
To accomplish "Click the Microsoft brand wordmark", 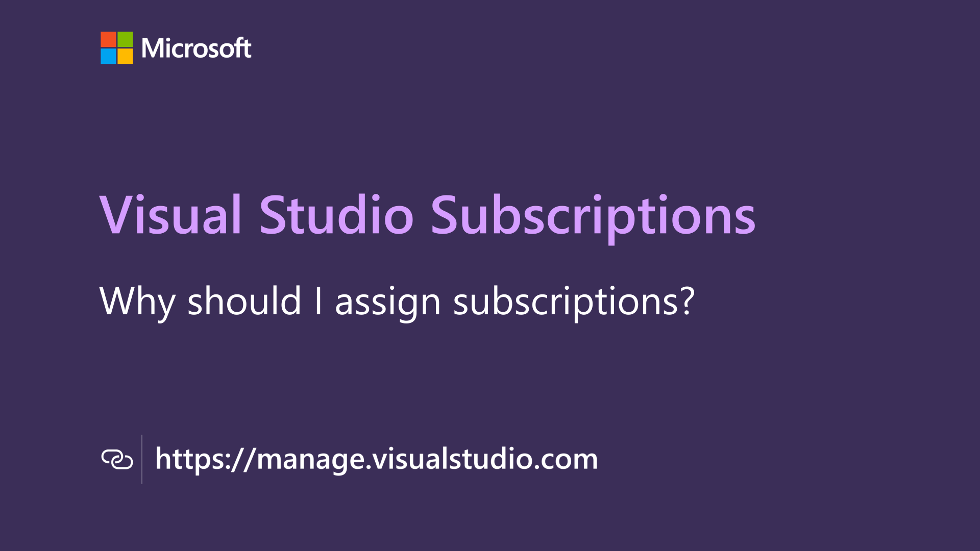I will click(x=195, y=48).
